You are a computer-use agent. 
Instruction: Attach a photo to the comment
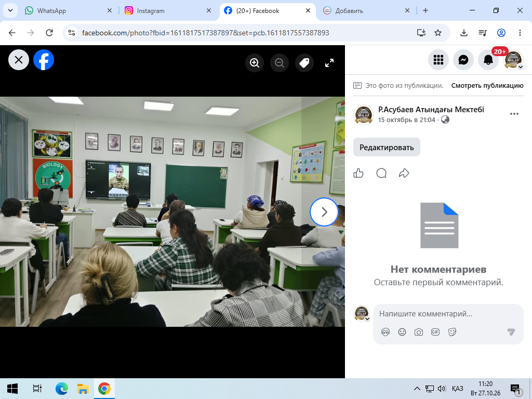point(419,332)
